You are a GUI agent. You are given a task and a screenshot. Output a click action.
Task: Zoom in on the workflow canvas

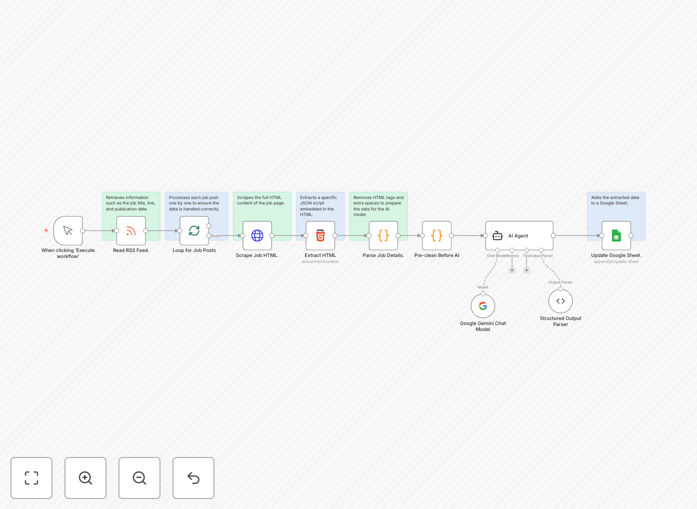(85, 478)
